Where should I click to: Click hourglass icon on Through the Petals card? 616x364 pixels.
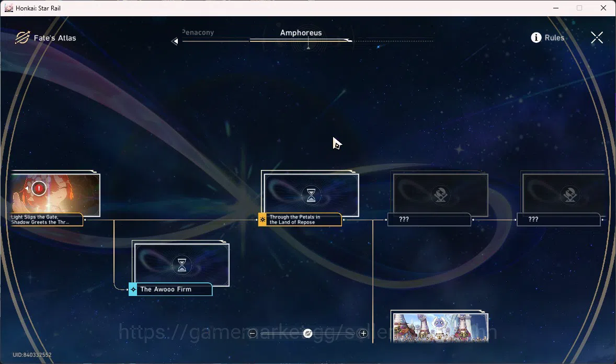pyautogui.click(x=311, y=195)
